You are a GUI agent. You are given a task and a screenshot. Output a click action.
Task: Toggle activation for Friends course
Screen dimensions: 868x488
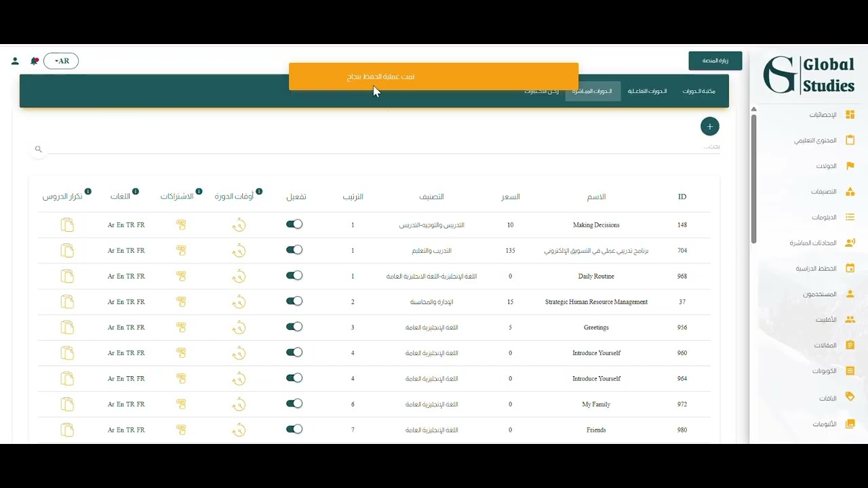(294, 429)
